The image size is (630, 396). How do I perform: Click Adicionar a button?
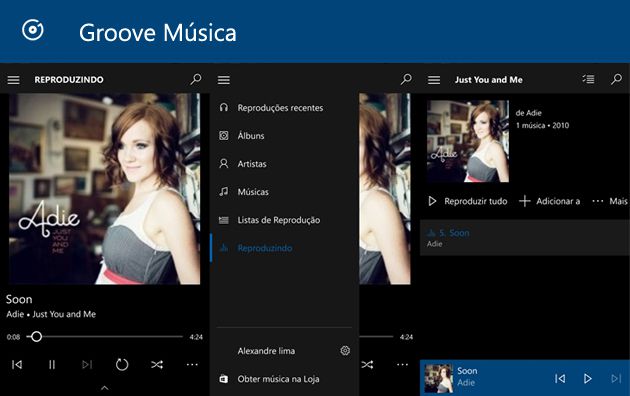(x=550, y=201)
